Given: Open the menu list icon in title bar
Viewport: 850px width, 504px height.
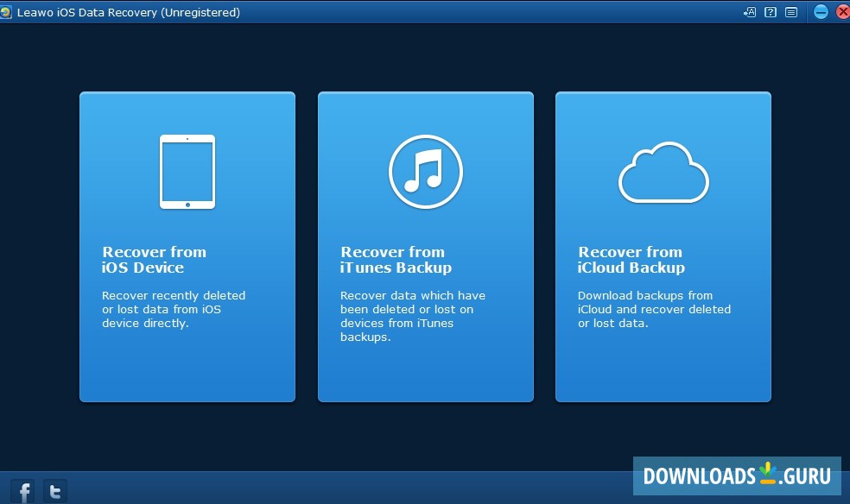Looking at the screenshot, I should click(791, 12).
